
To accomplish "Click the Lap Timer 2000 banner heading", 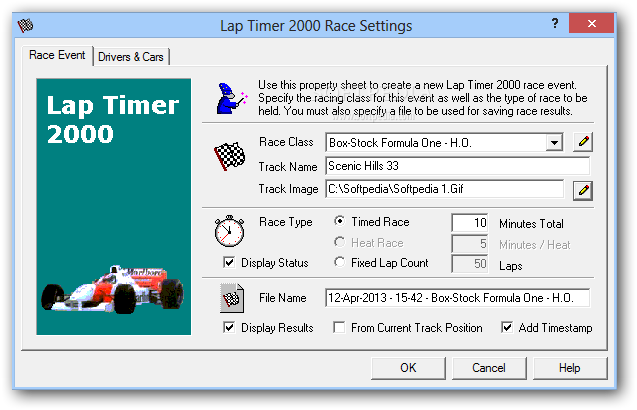I will tap(113, 119).
